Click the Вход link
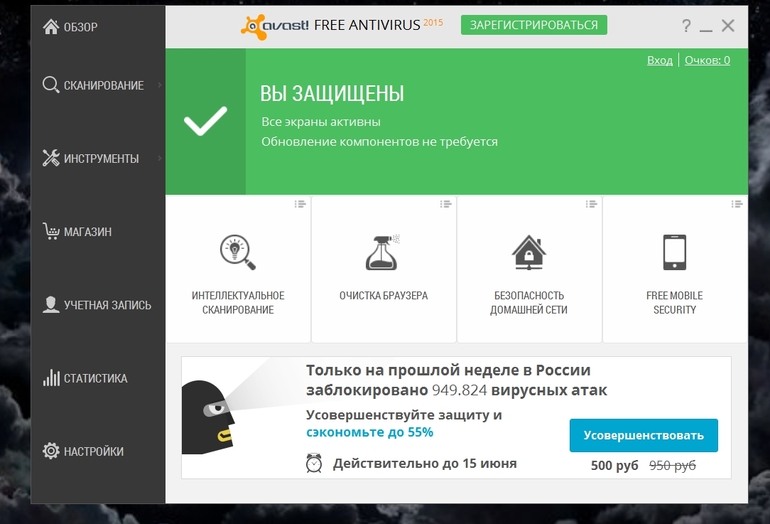770x524 pixels. click(x=660, y=60)
